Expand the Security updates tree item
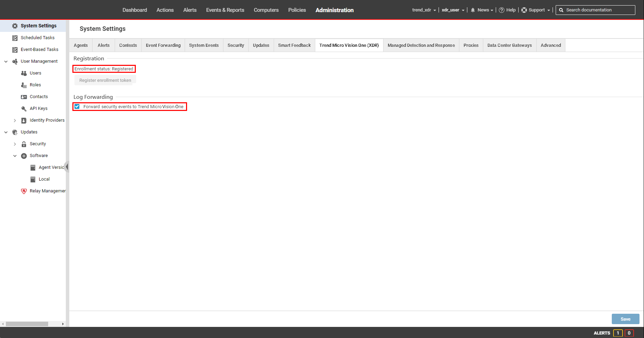The image size is (644, 338). click(15, 144)
